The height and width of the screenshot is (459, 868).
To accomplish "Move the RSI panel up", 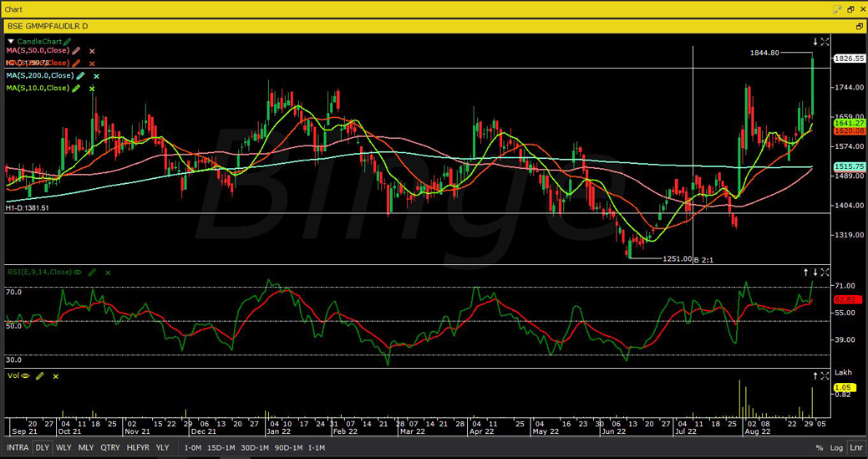I will click(806, 272).
